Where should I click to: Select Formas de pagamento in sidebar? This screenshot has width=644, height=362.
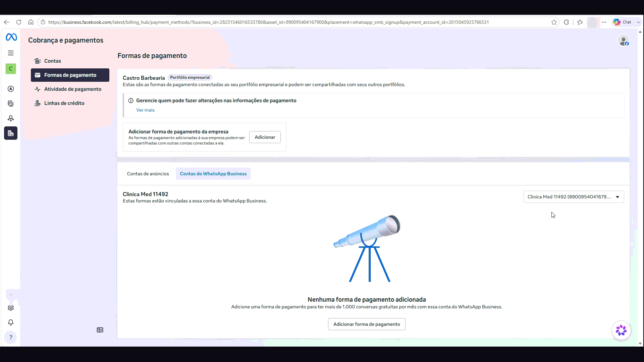pyautogui.click(x=70, y=75)
